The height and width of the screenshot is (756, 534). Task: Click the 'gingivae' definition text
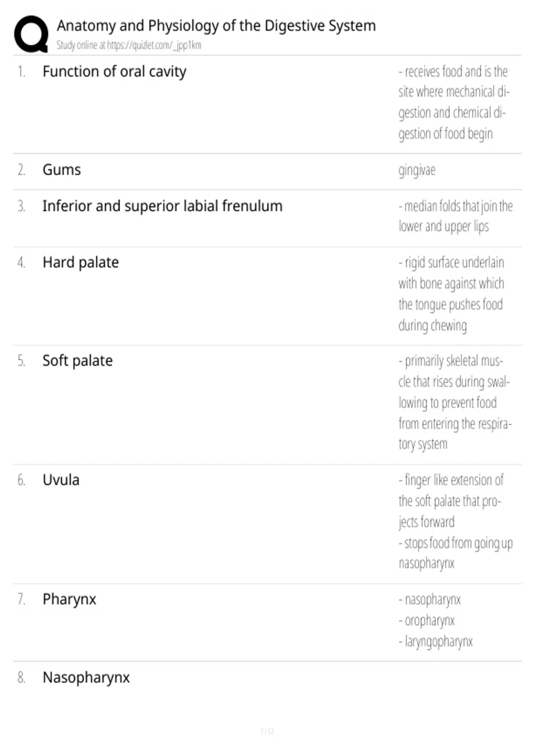pyautogui.click(x=417, y=170)
